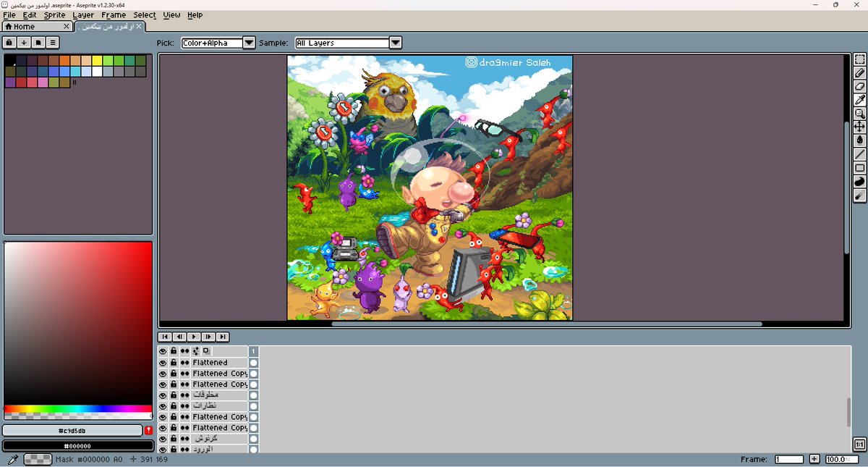Toggle continuous mode for all layers header
The width and height of the screenshot is (868, 467).
click(184, 350)
